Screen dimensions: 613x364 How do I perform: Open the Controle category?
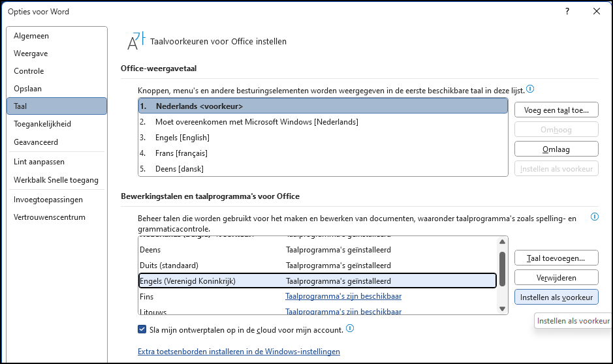57,71
